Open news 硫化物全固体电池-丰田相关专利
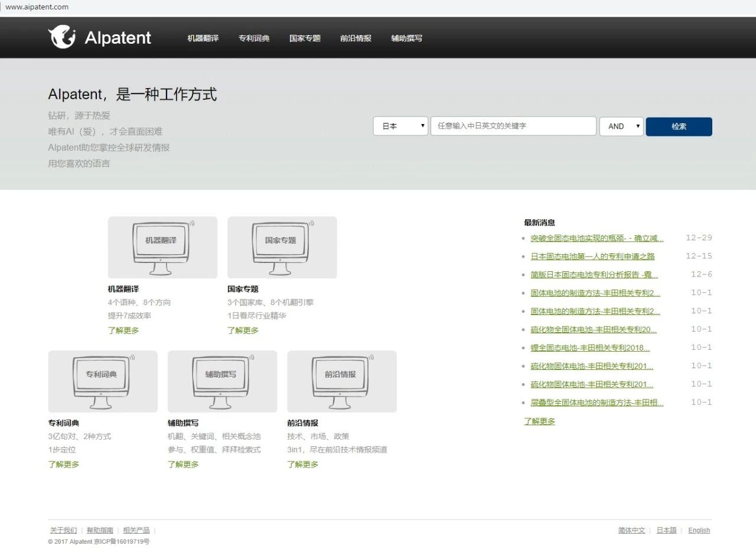The height and width of the screenshot is (552, 756). tap(594, 329)
